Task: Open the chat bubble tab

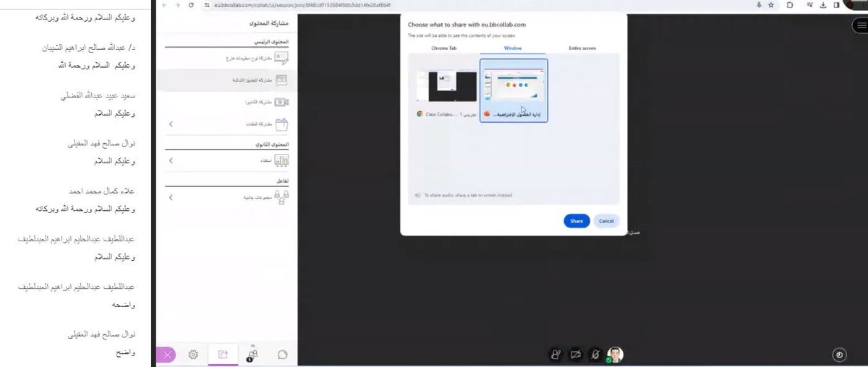Action: point(282,355)
